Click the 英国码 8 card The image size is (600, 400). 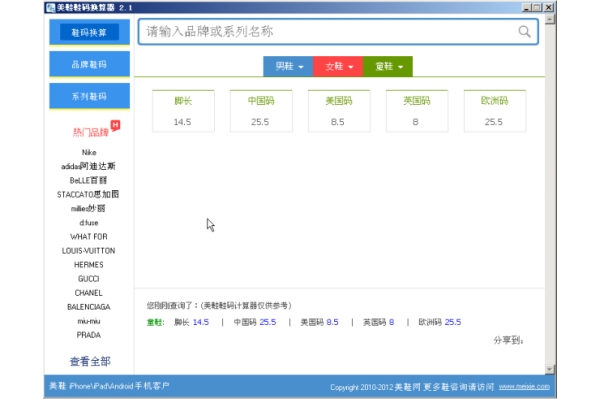coord(417,111)
